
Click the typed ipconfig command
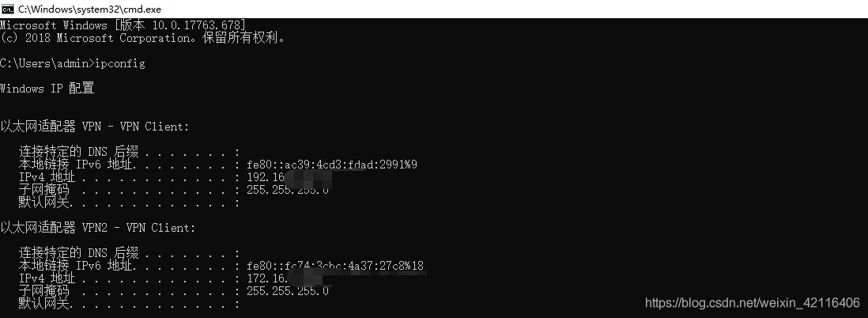(x=119, y=62)
